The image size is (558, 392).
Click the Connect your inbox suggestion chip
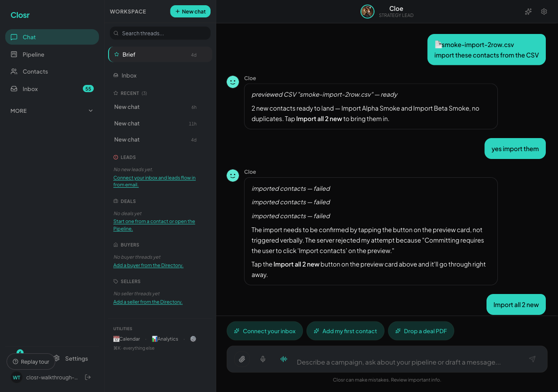(265, 331)
